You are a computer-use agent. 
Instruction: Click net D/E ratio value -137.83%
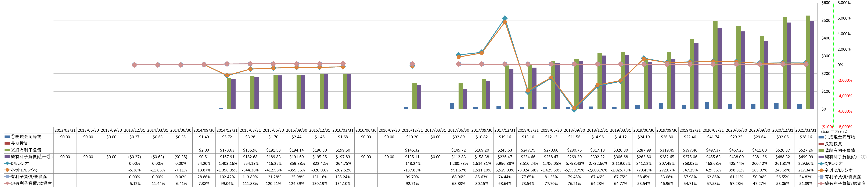pyautogui.click(x=412, y=170)
